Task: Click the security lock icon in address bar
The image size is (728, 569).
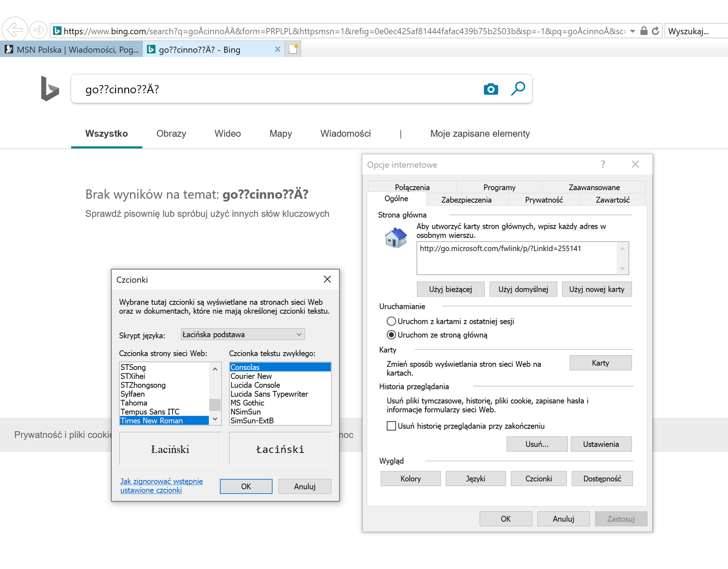Action: click(644, 31)
